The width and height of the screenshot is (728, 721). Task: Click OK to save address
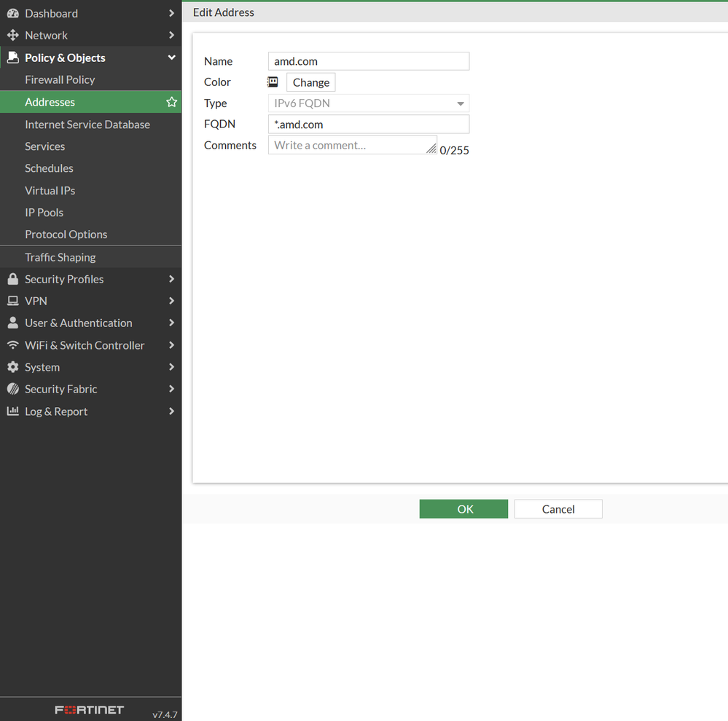point(463,509)
